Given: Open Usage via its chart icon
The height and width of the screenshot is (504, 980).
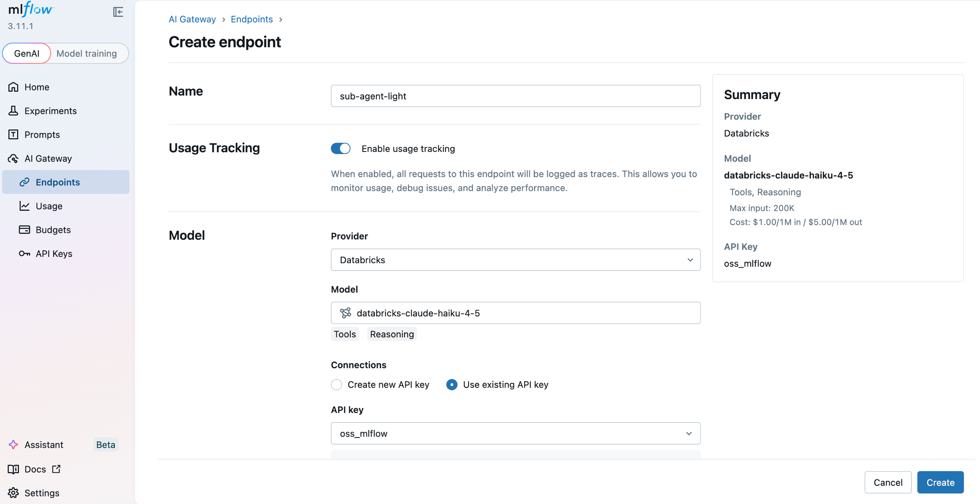Looking at the screenshot, I should [x=24, y=206].
